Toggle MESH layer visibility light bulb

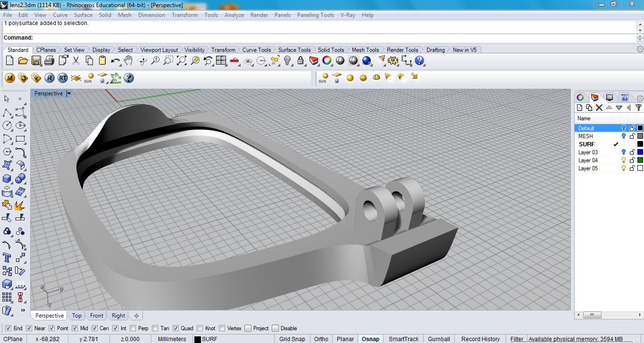click(x=623, y=136)
